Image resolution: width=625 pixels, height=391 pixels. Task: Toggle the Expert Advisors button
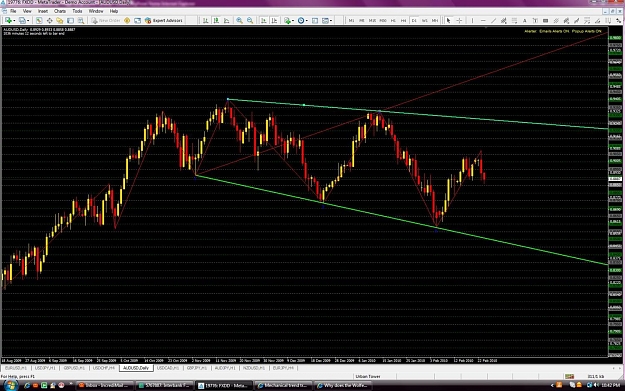163,20
